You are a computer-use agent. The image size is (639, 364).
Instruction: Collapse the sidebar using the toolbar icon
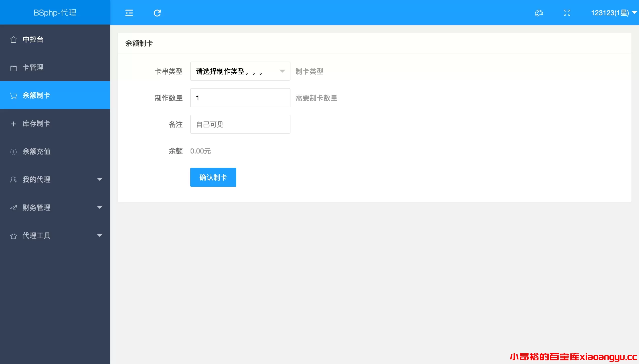click(x=129, y=13)
